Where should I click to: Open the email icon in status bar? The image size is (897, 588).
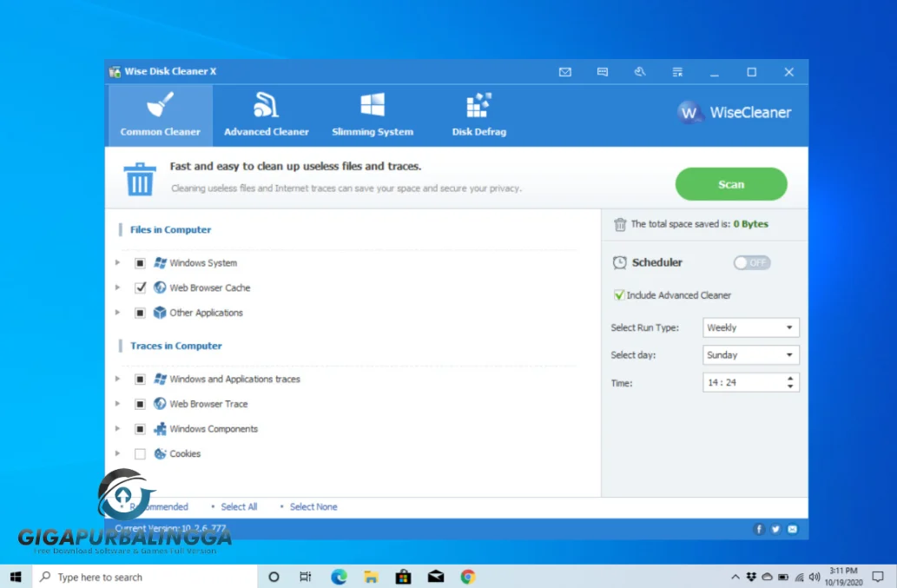pos(792,529)
